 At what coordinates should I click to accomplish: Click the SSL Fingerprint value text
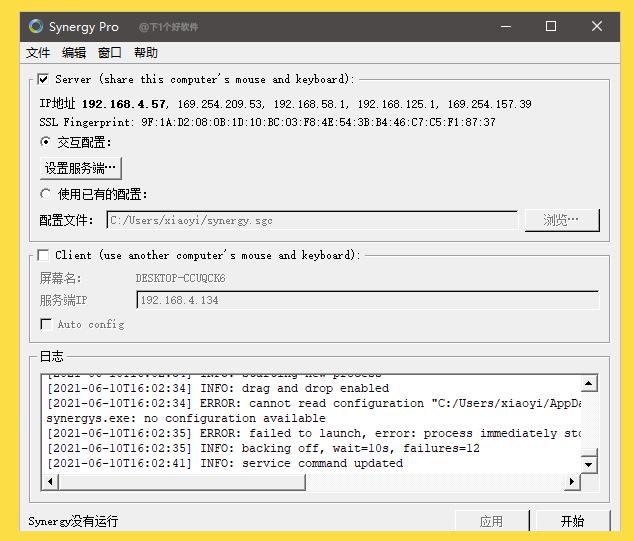(318, 122)
